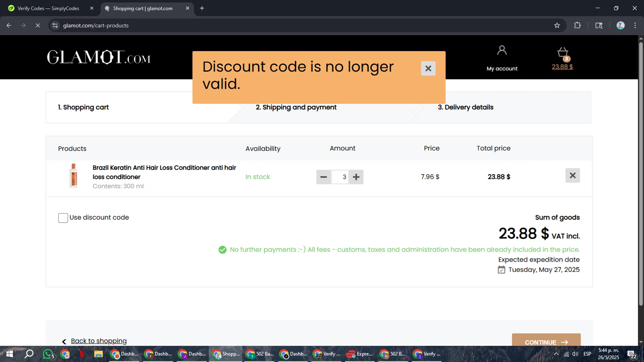Click the quantity input field showing 3
The image size is (644, 362).
[x=340, y=177]
